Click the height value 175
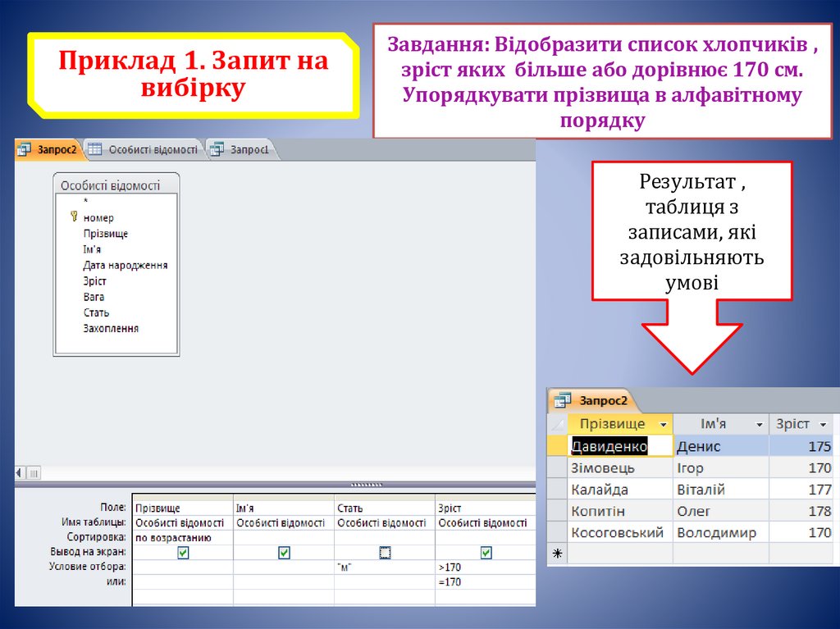840x629 pixels. click(802, 446)
